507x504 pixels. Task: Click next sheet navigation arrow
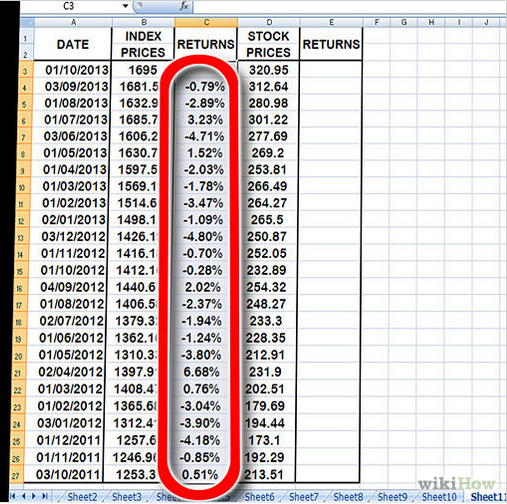pos(34,496)
